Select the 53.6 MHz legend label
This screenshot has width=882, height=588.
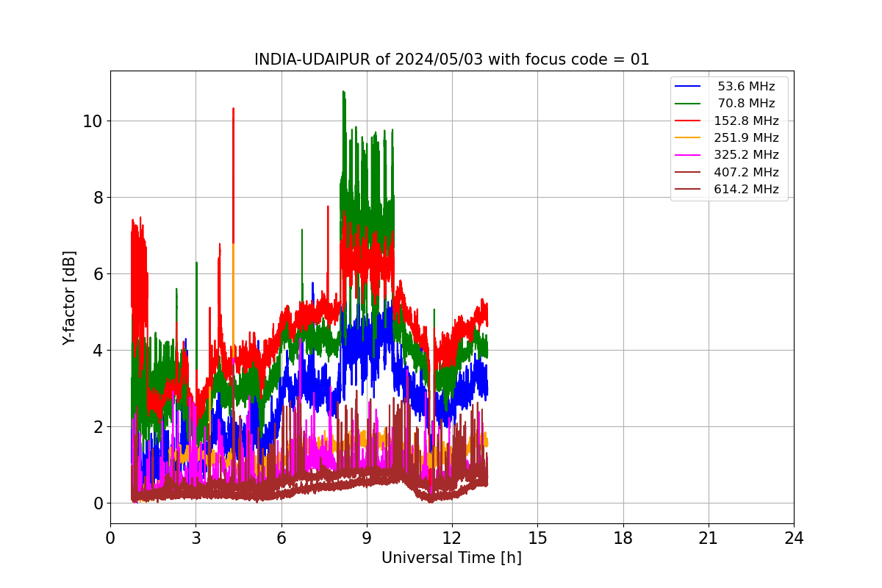coord(746,87)
